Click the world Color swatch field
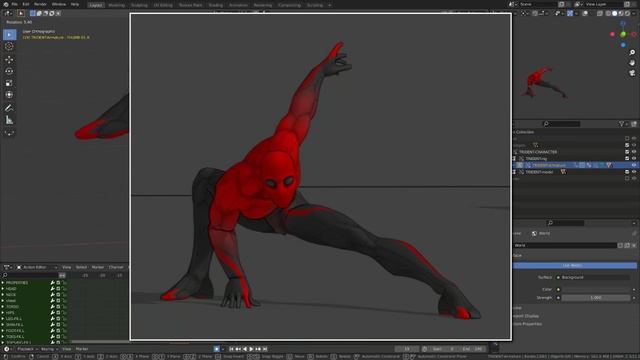This screenshot has width=640, height=360. pyautogui.click(x=596, y=289)
